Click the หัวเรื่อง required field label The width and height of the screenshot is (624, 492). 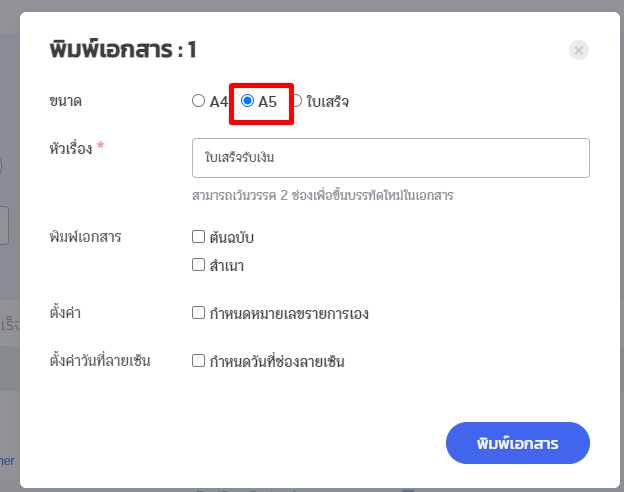point(70,149)
